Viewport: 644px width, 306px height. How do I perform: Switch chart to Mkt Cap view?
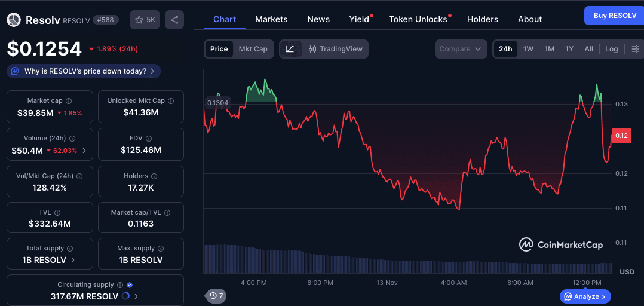coord(253,49)
